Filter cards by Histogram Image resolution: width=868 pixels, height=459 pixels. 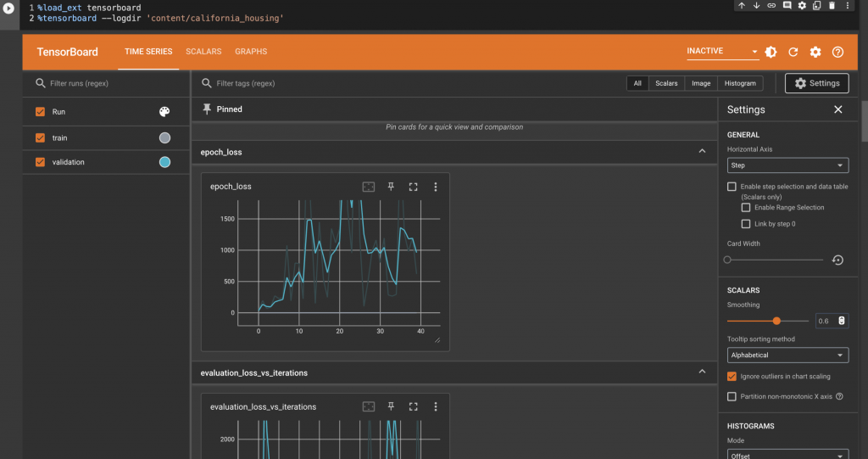pyautogui.click(x=740, y=83)
